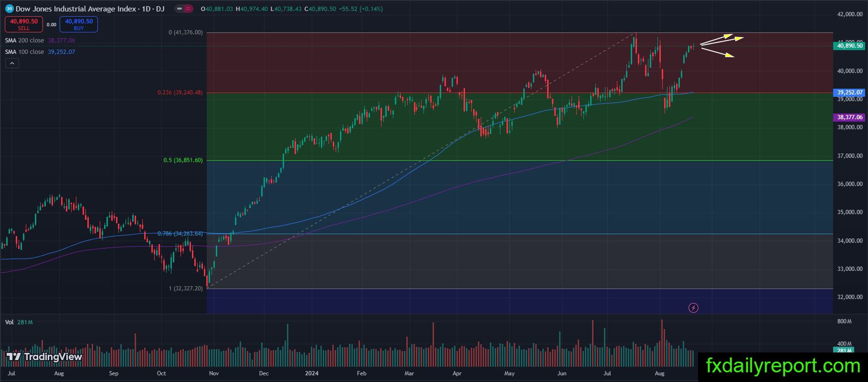Click the Sep label on the time axis
Viewport: 868px width, 382px height.
click(x=114, y=373)
